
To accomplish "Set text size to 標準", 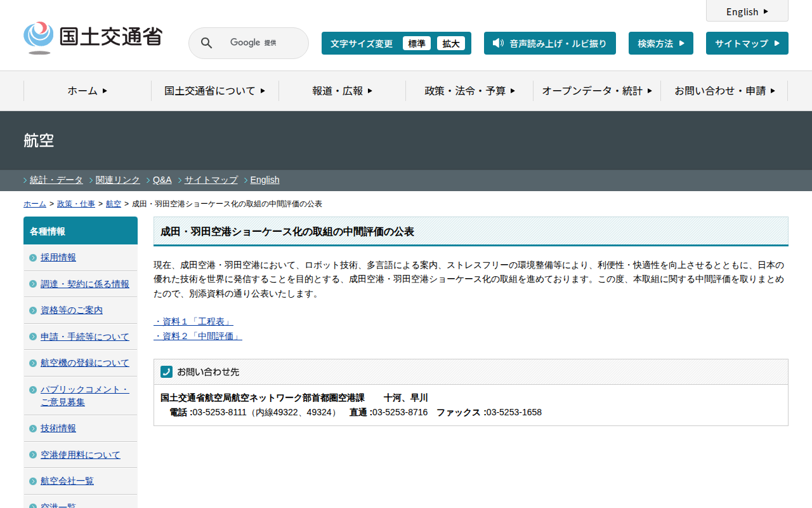I will click(417, 43).
